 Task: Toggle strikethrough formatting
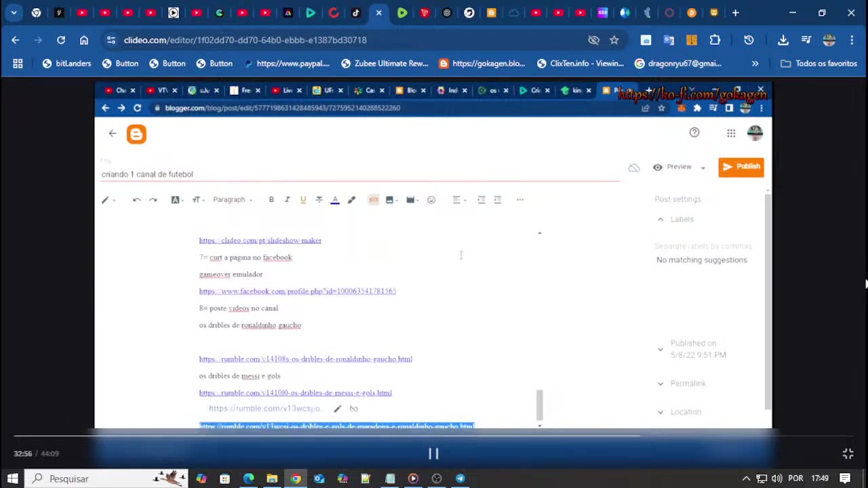coord(319,200)
